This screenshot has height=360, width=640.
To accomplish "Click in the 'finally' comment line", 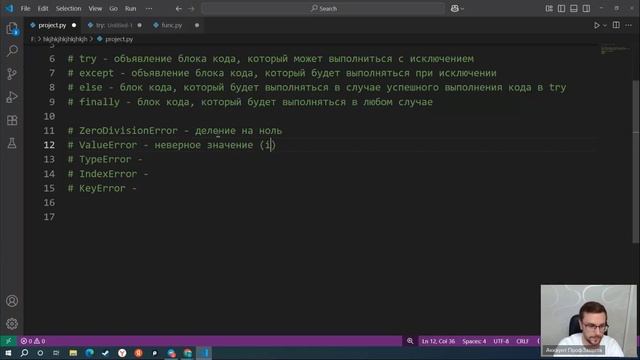I will coord(250,102).
